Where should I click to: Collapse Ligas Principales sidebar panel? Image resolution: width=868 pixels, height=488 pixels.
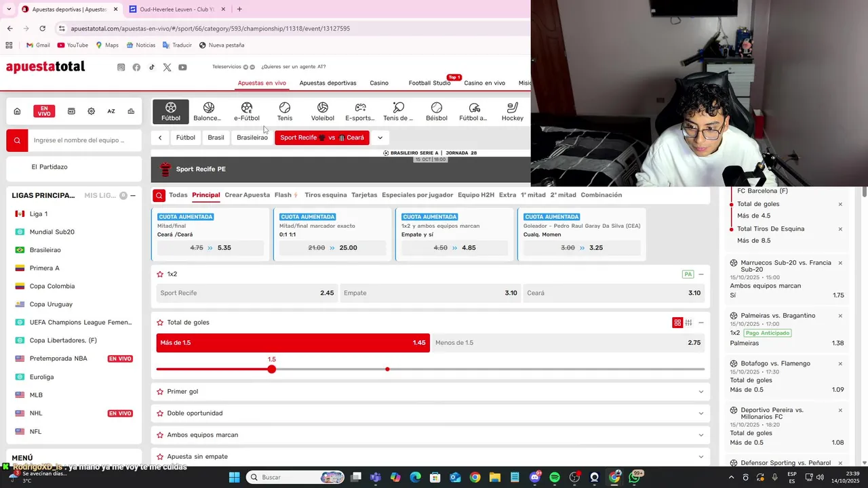tap(133, 196)
